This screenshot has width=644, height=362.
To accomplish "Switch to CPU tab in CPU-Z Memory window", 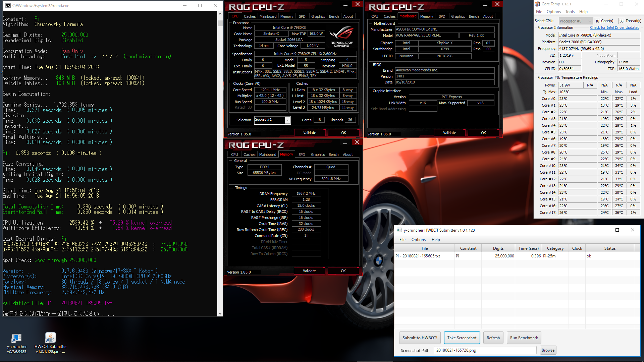I will [x=234, y=155].
